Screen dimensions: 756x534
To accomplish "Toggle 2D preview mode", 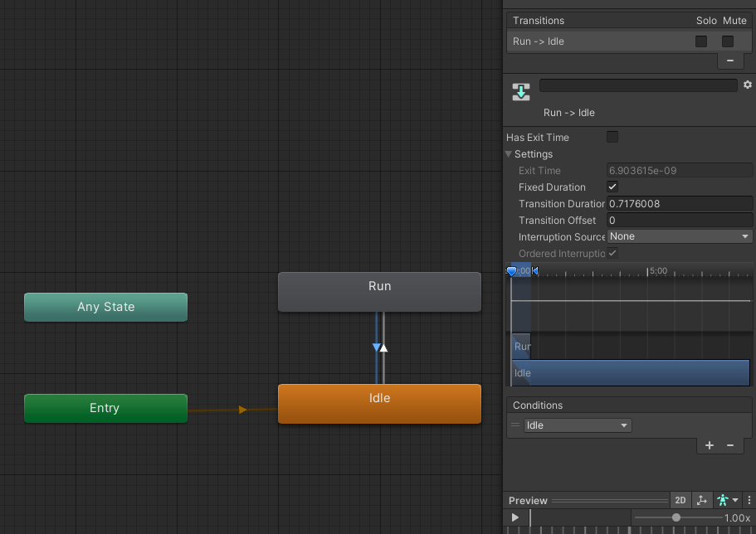I will (680, 500).
